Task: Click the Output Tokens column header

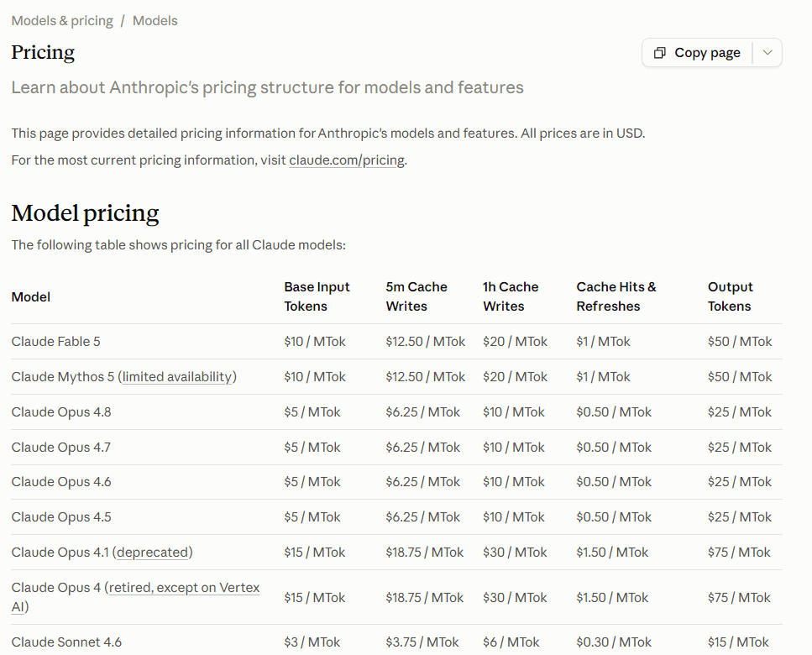Action: click(731, 296)
